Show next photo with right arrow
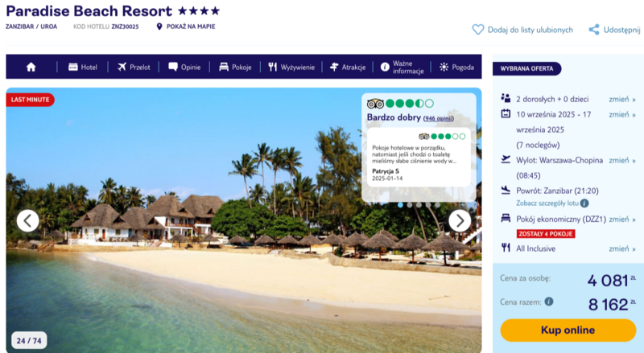Screen dimensions: 644x353 pyautogui.click(x=460, y=220)
